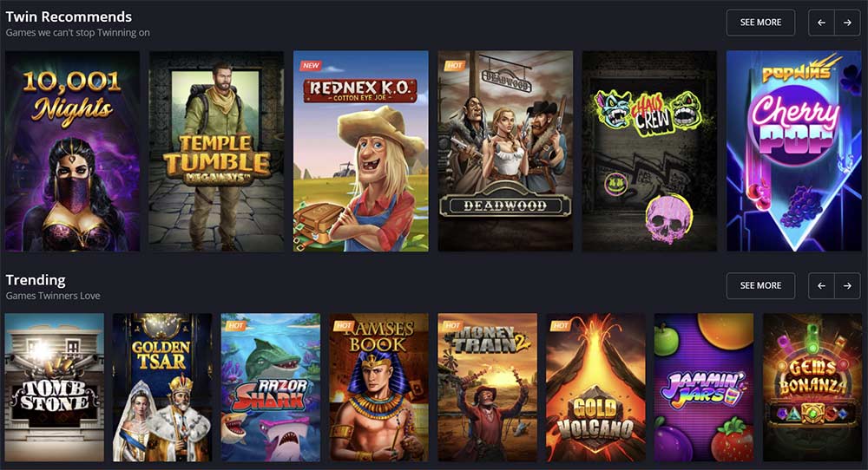Image resolution: width=868 pixels, height=470 pixels.
Task: Select the Chaos Crew game
Action: [649, 152]
